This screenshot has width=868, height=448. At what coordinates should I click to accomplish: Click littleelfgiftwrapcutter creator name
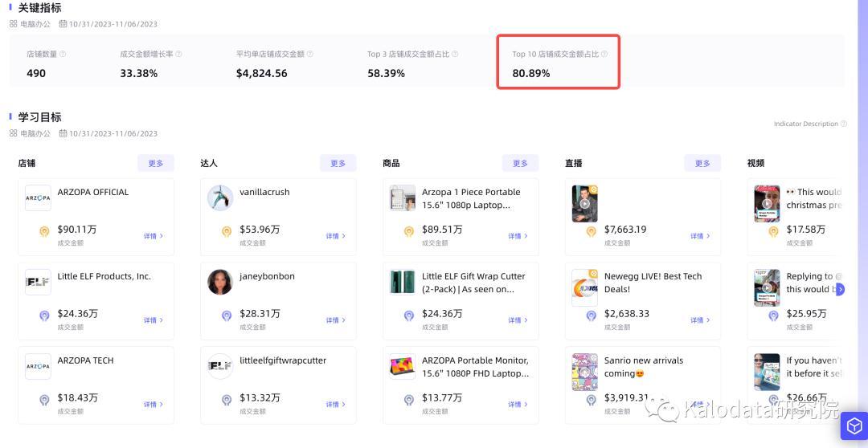pos(283,360)
